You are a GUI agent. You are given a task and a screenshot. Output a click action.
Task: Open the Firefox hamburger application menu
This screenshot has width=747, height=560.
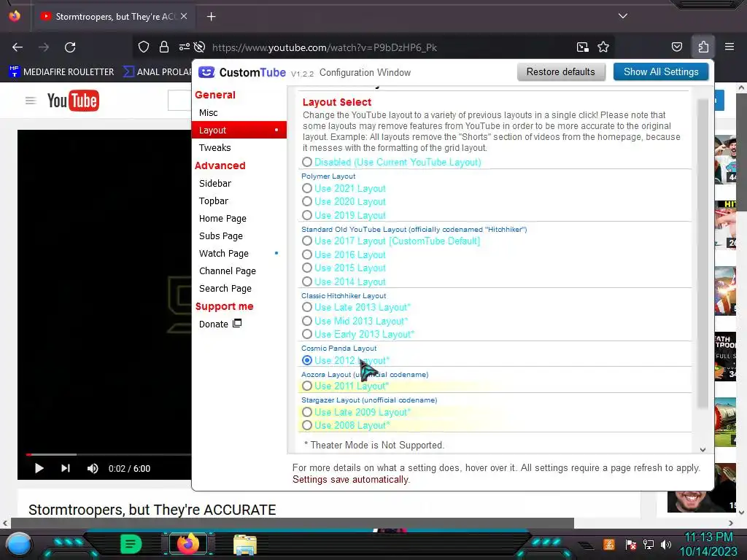(x=729, y=47)
